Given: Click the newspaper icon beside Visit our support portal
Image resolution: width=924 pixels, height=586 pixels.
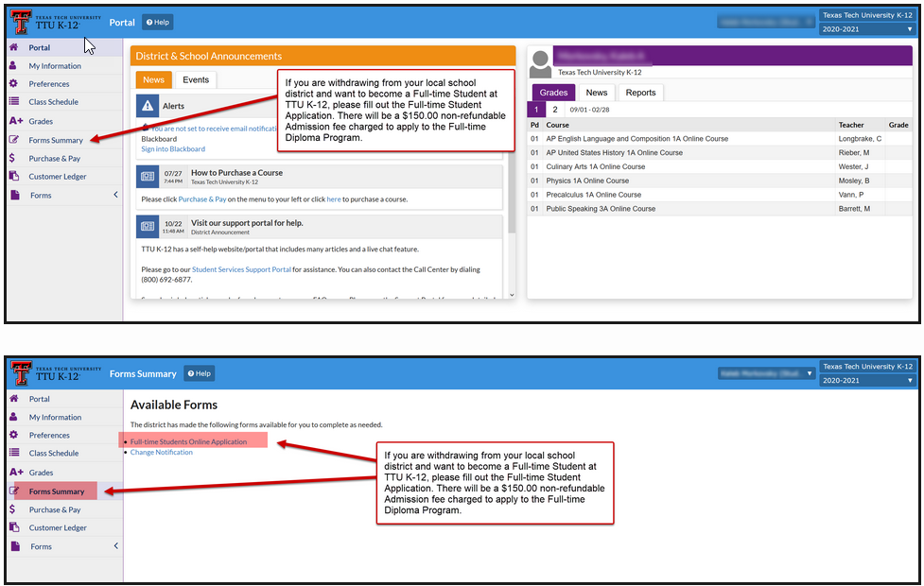Looking at the screenshot, I should click(x=148, y=226).
